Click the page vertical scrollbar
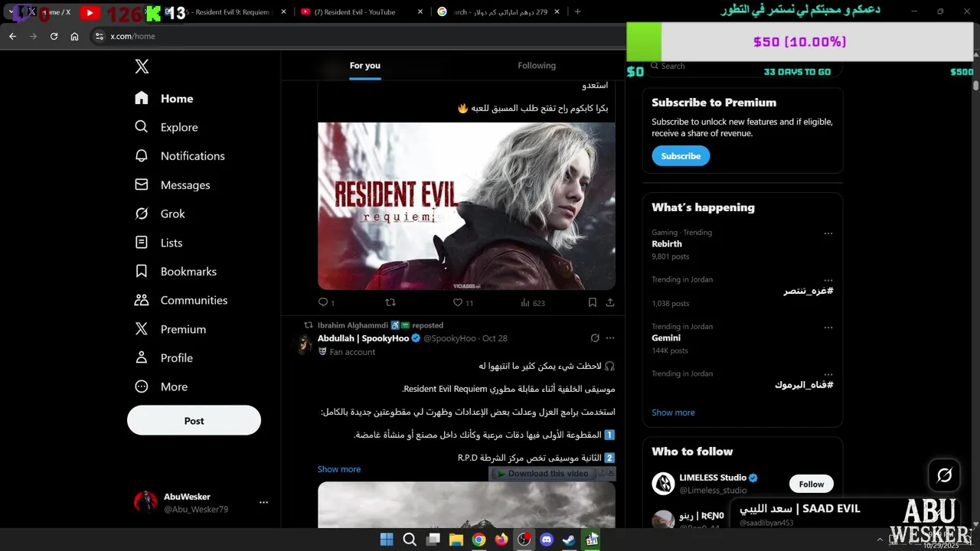Screen dimensions: 980x551 [975, 85]
